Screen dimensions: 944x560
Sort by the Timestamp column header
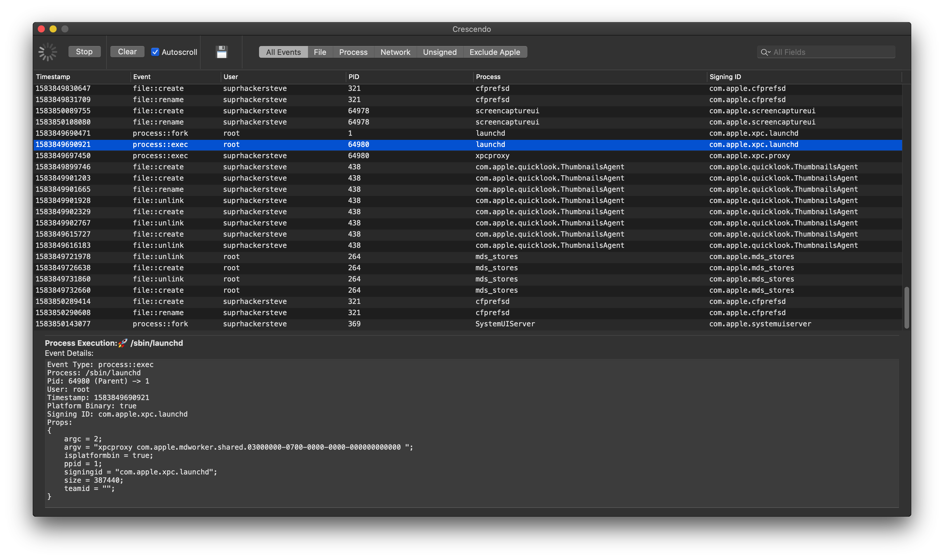coord(53,77)
